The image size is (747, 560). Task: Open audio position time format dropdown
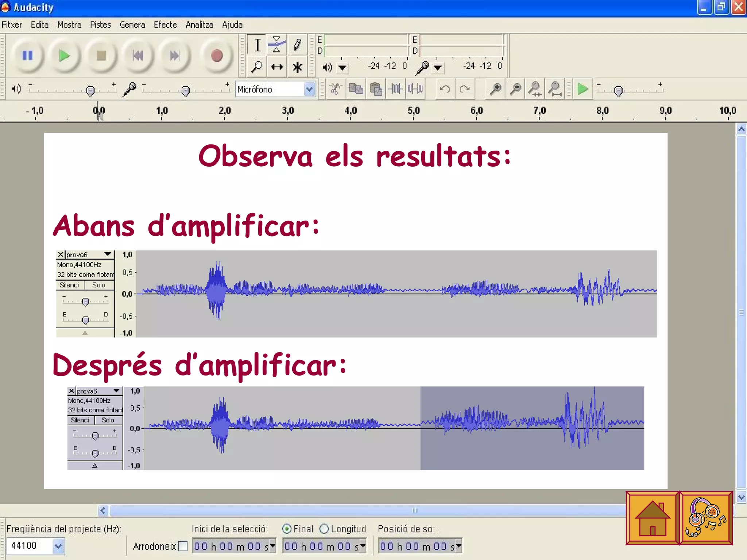[x=459, y=546]
